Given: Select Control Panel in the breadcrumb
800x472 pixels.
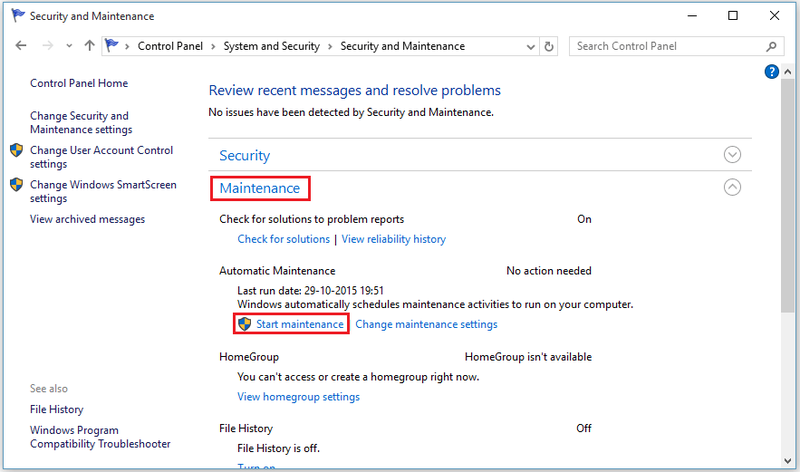Looking at the screenshot, I should click(x=170, y=46).
